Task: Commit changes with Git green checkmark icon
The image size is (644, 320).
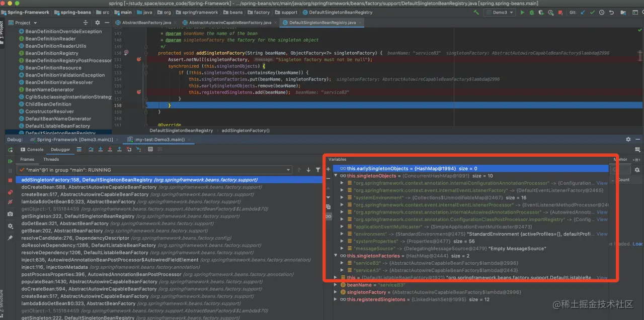Action: (x=593, y=12)
